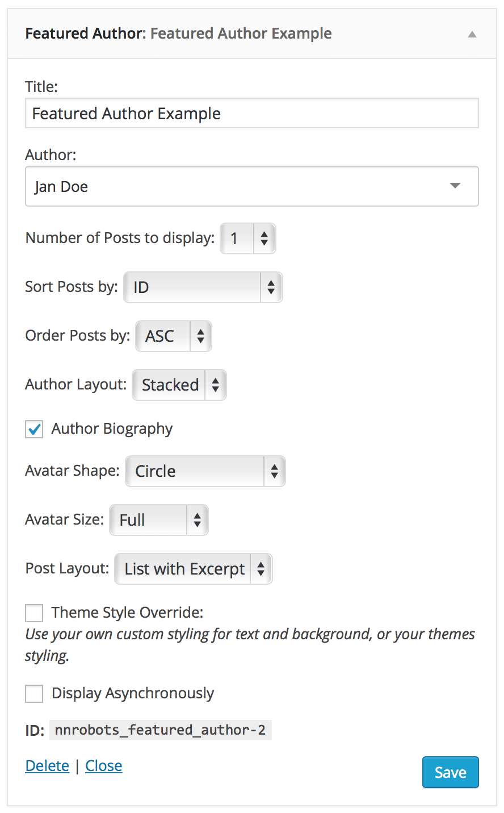Collapse the Featured Author widget arrow
Screen dimensions: 504x813
click(472, 34)
